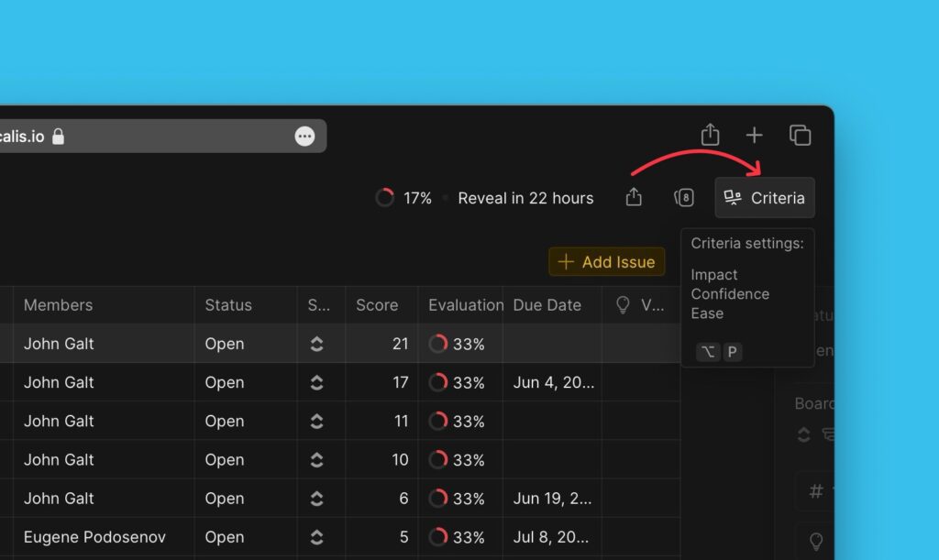Viewport: 939px width, 560px height.
Task: Open the Criteria settings button
Action: [x=764, y=198]
